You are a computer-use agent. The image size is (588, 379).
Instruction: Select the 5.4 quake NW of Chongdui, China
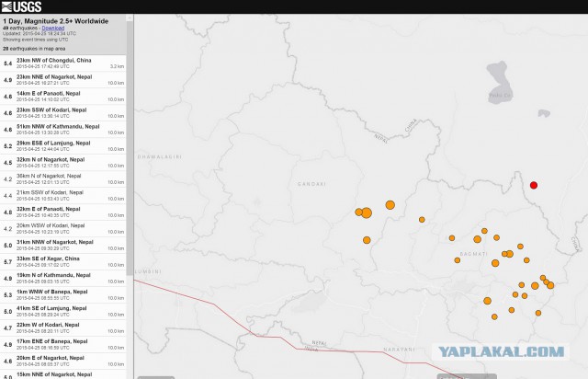(63, 63)
